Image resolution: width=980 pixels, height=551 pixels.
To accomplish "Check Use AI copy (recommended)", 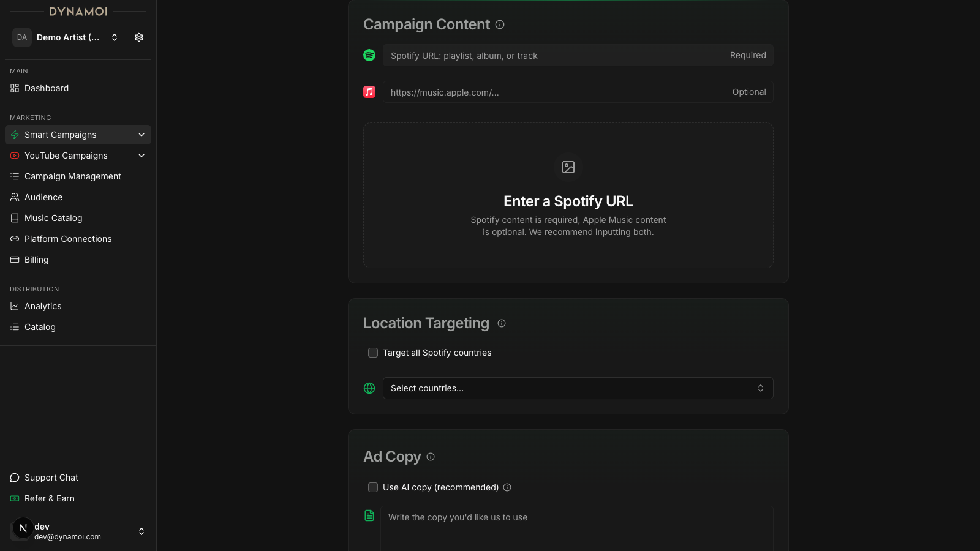I will tap(372, 487).
